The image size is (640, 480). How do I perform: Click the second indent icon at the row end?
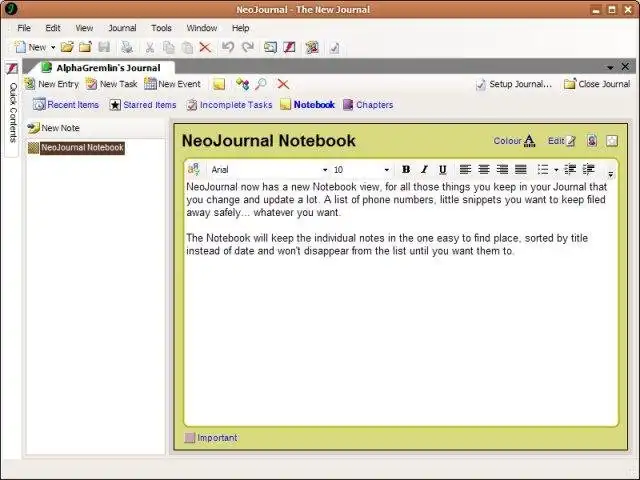(588, 169)
